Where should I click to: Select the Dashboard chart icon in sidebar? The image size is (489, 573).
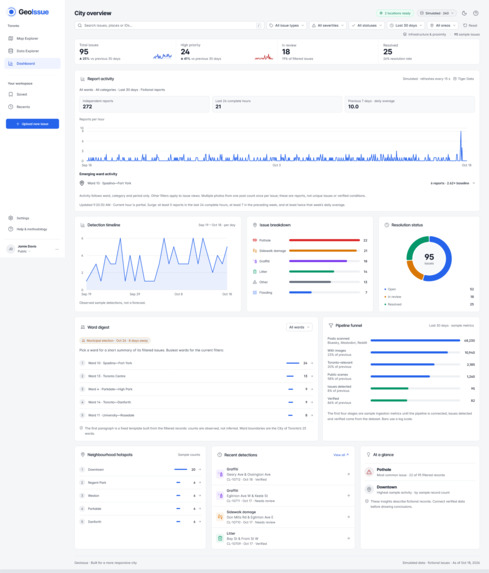(x=11, y=64)
